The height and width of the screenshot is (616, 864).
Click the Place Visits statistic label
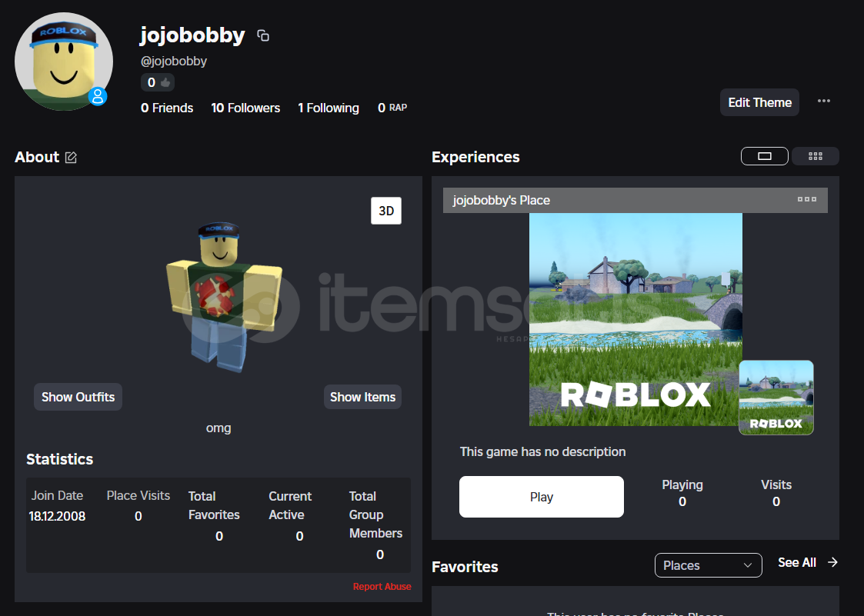click(138, 496)
